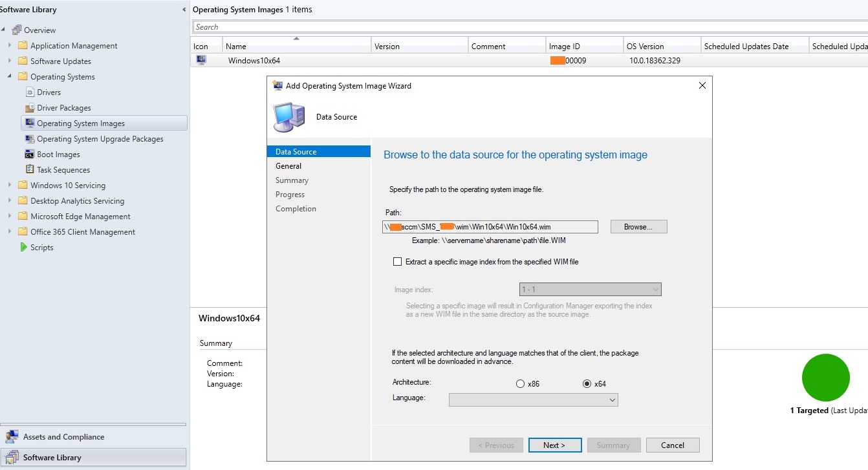Go to the Completion wizard step
Viewport: 868px width, 470px height.
click(x=296, y=209)
